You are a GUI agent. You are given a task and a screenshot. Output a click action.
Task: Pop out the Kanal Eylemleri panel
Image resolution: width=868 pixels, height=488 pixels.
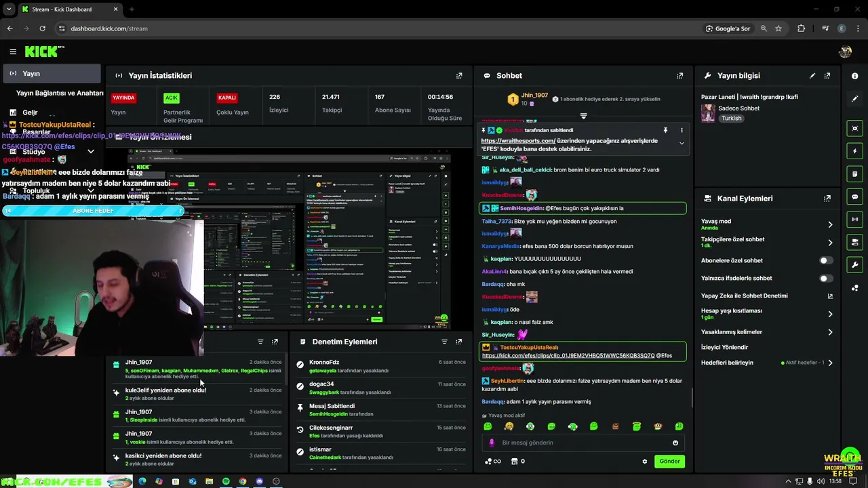(x=827, y=199)
